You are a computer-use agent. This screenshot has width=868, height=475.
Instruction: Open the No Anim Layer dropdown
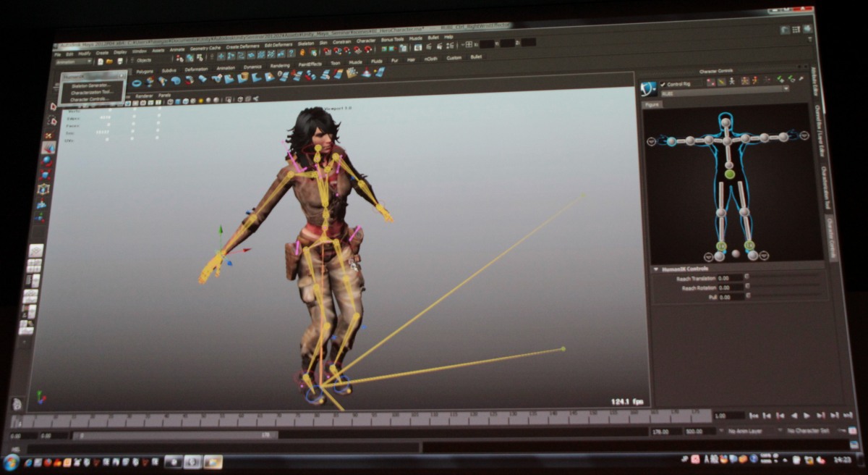pos(741,431)
